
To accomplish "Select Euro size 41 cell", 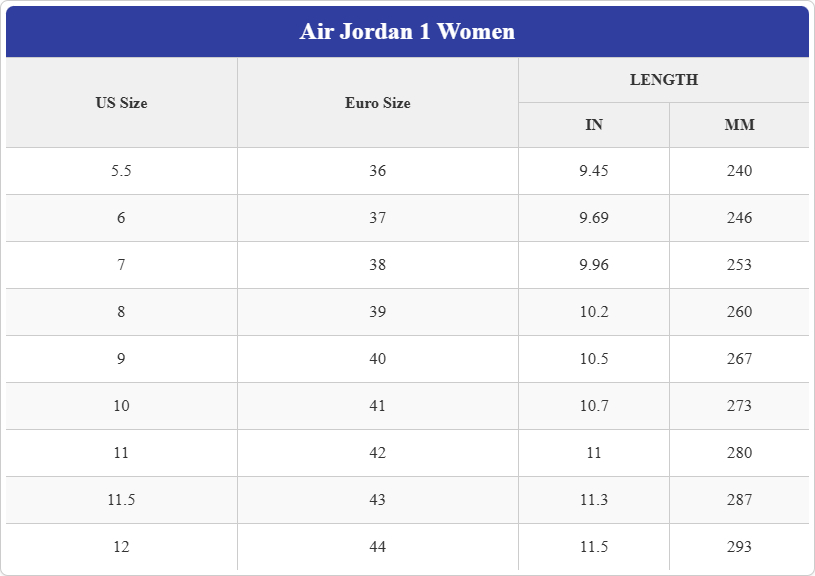I will (378, 406).
